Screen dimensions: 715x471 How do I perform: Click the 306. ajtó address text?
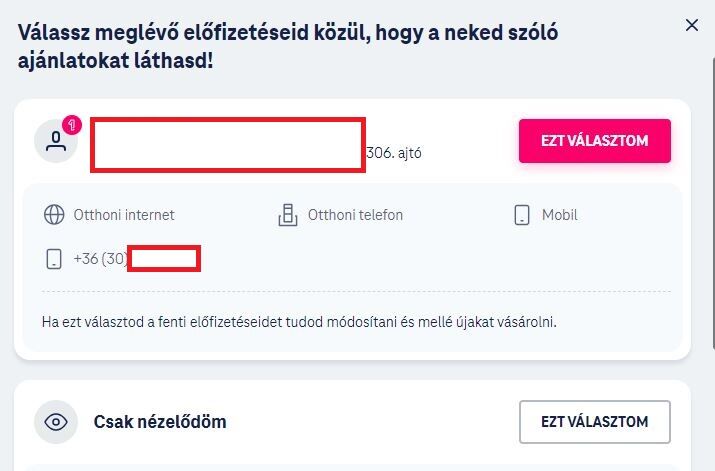click(x=394, y=153)
